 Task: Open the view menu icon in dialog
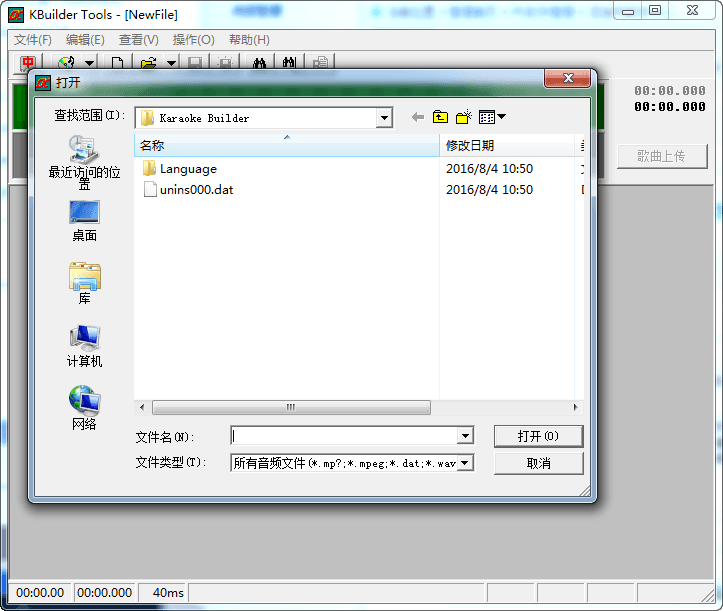click(492, 117)
